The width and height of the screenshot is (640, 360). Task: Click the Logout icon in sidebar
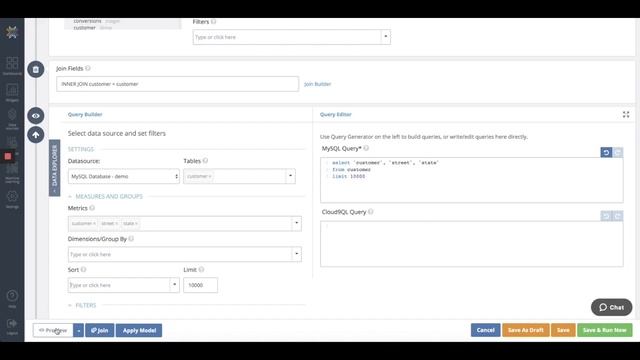[12, 326]
